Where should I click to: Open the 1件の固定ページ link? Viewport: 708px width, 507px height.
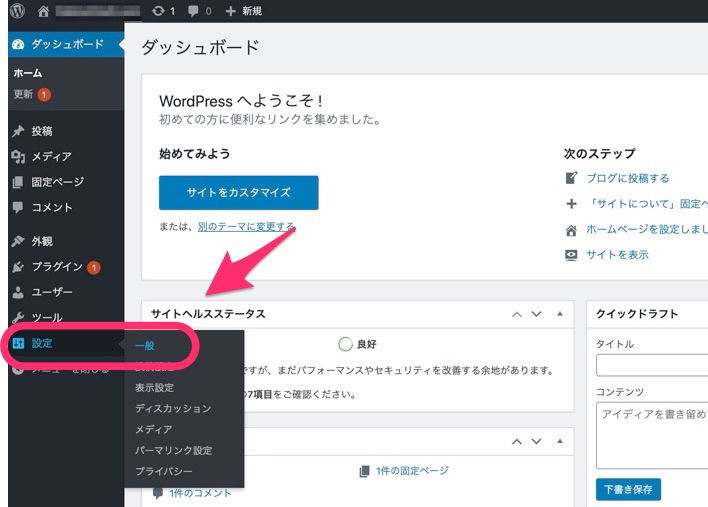pos(412,471)
